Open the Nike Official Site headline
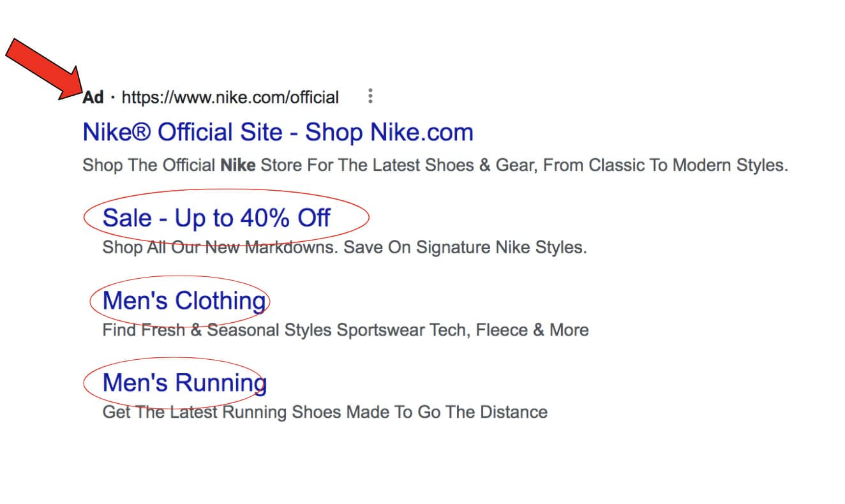 [278, 132]
